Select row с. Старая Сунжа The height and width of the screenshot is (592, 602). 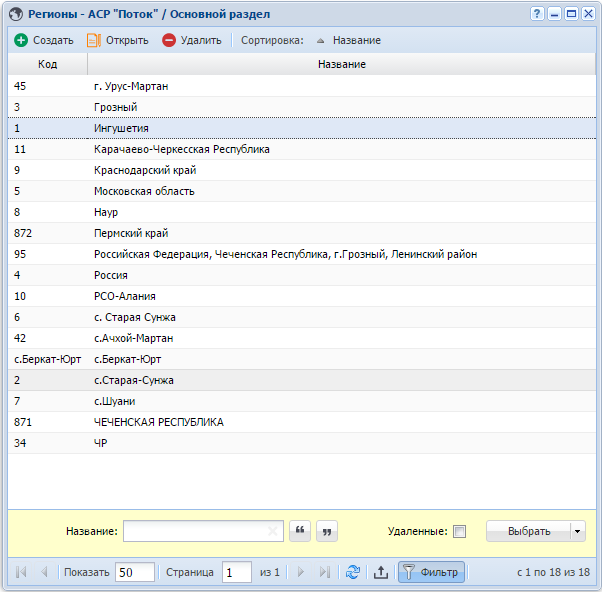(x=302, y=317)
